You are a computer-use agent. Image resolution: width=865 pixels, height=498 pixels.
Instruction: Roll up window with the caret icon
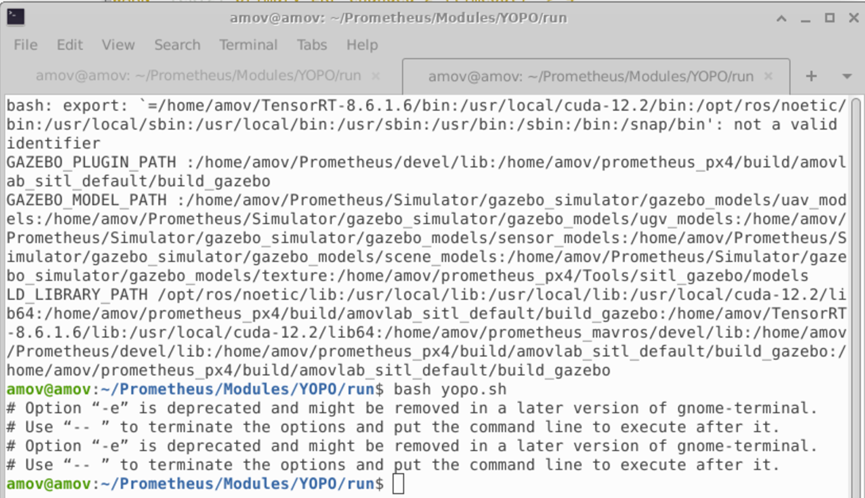(x=781, y=19)
